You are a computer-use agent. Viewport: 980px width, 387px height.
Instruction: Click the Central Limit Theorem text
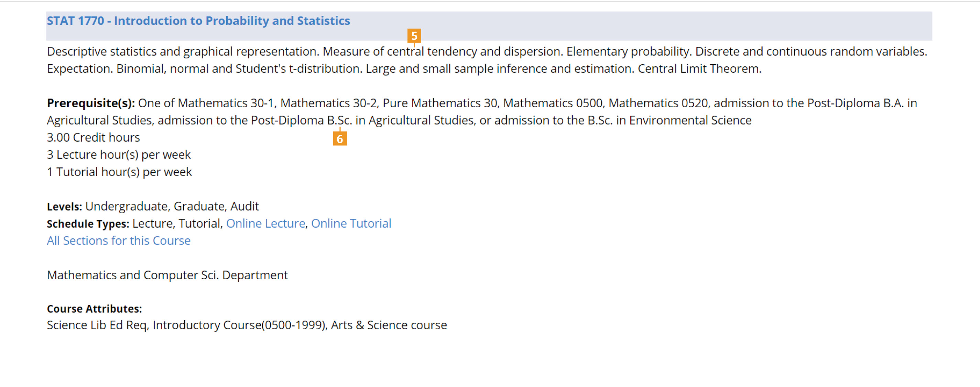tap(699, 68)
